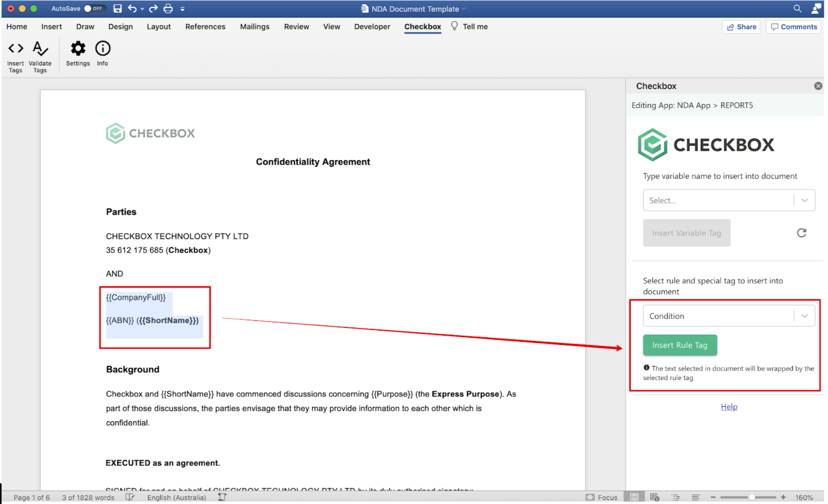Viewport: 828px width, 504px height.
Task: Open the Comments pane
Action: point(793,27)
